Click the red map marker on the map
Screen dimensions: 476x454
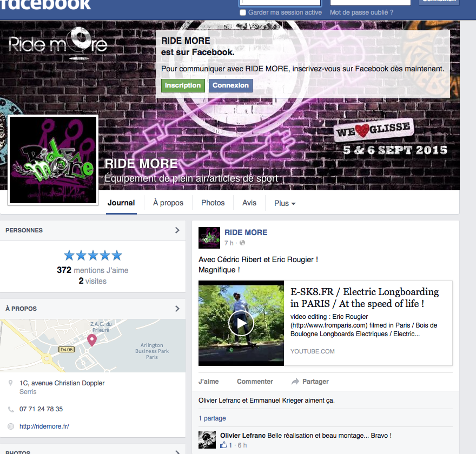92,340
